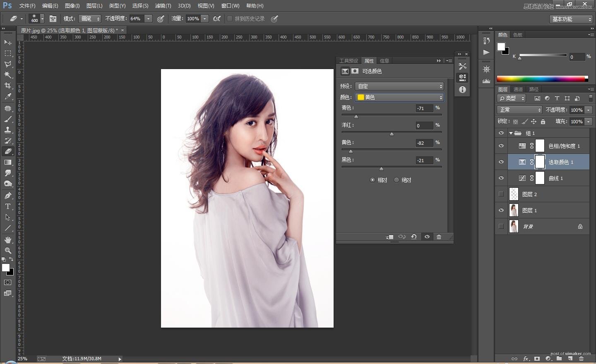The image size is (596, 364).
Task: Select the Gradient tool
Action: point(8,162)
